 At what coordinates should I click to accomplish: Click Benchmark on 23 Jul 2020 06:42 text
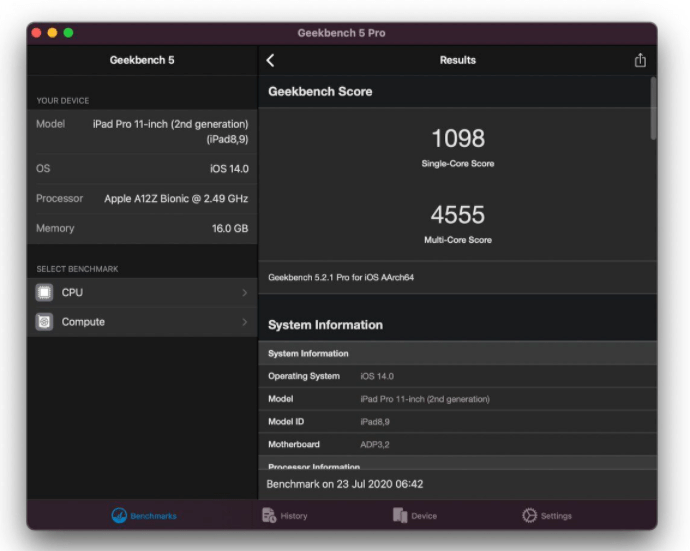(x=345, y=484)
